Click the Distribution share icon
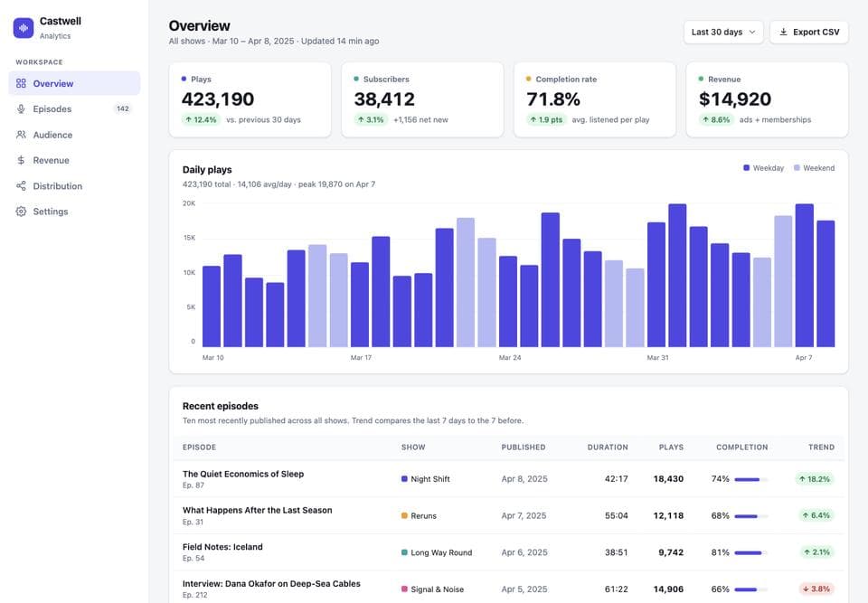Screen dimensions: 868x603 click(21, 186)
